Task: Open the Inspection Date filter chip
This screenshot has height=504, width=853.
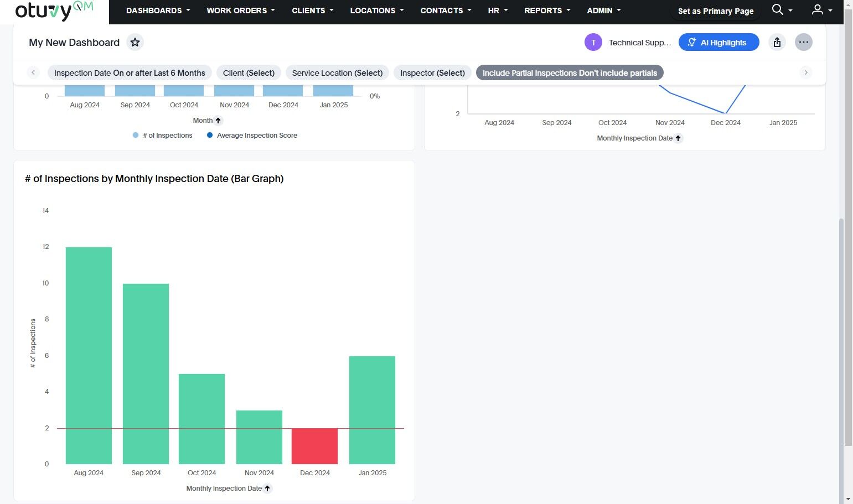Action: pos(130,73)
